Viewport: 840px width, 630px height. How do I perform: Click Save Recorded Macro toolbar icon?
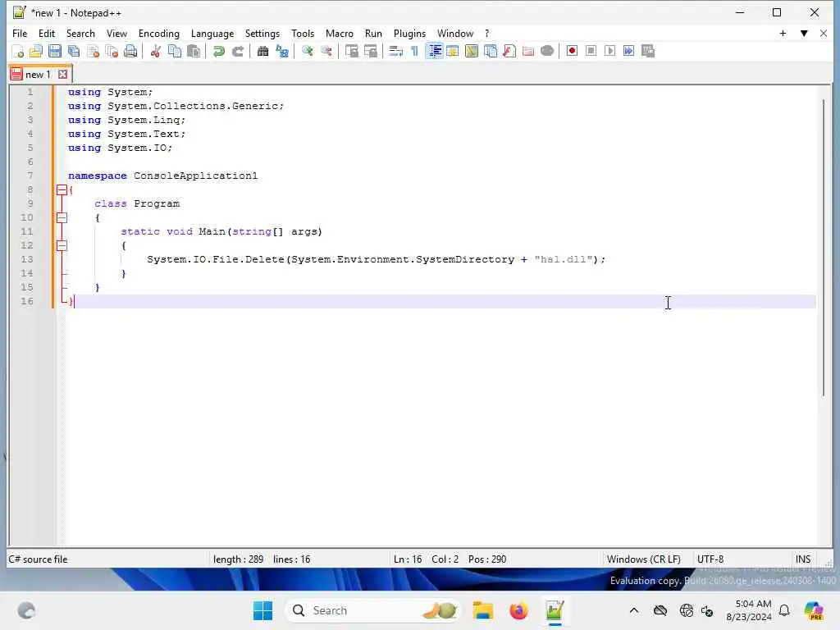(648, 52)
